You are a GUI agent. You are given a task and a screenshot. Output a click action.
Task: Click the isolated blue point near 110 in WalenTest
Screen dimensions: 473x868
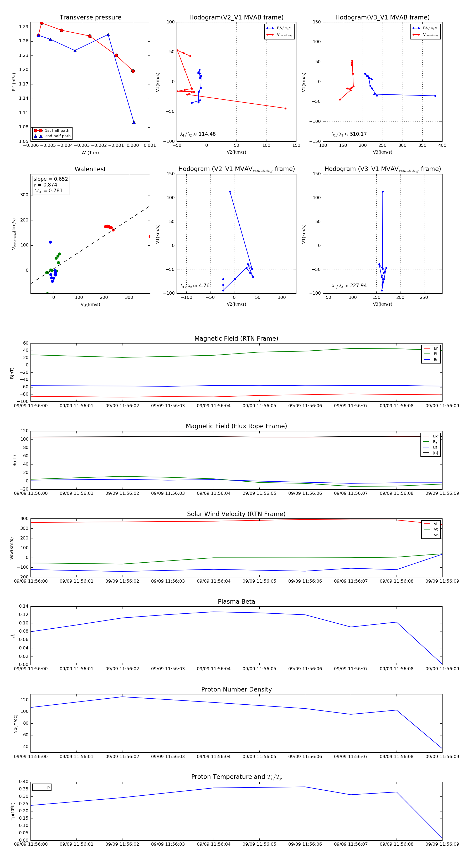(x=50, y=242)
